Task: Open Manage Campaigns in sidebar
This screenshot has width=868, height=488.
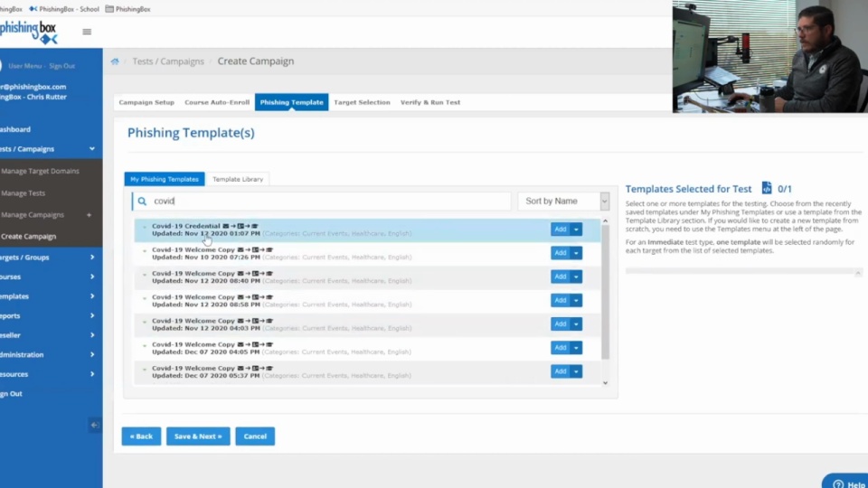Action: [x=33, y=215]
